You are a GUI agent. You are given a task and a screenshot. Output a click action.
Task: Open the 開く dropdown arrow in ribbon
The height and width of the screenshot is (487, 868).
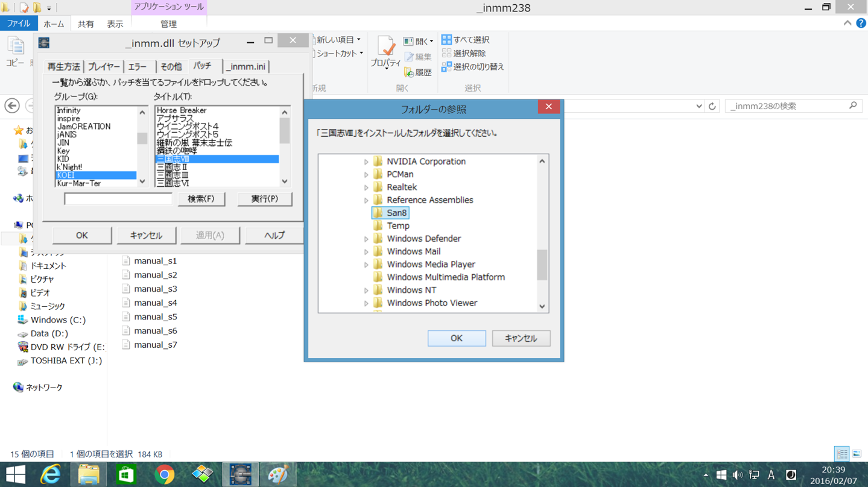(431, 42)
